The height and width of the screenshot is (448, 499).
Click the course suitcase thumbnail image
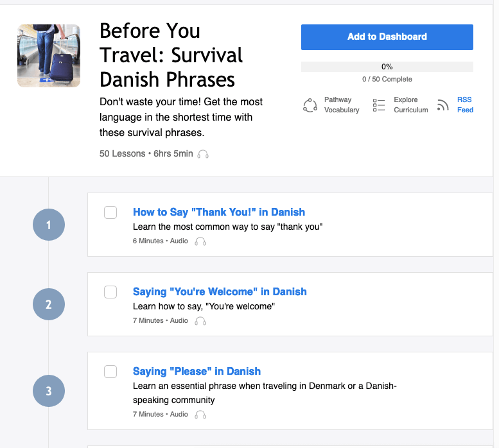(49, 56)
